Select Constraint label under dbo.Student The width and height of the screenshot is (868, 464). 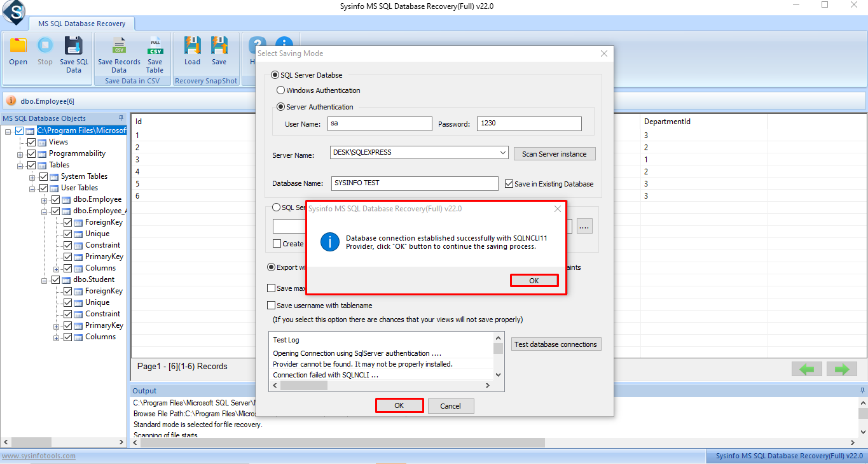click(x=103, y=314)
